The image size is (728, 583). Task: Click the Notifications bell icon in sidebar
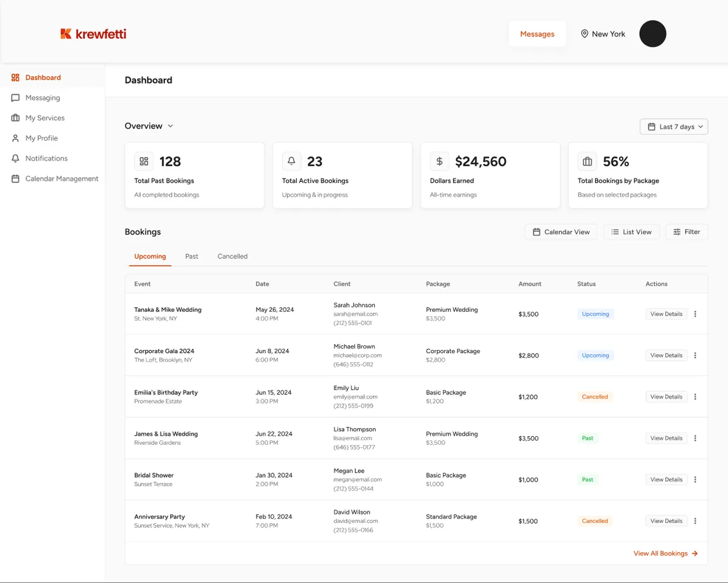(x=16, y=158)
